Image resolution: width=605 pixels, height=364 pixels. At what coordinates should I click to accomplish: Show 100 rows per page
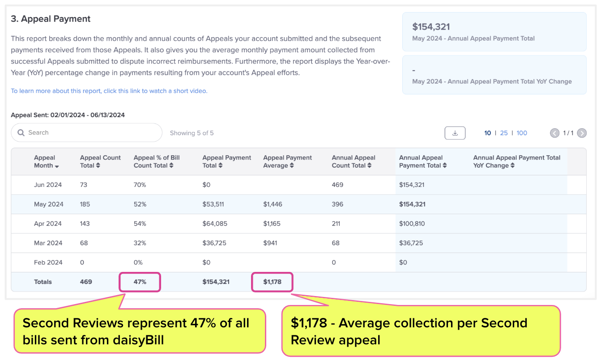click(x=522, y=133)
